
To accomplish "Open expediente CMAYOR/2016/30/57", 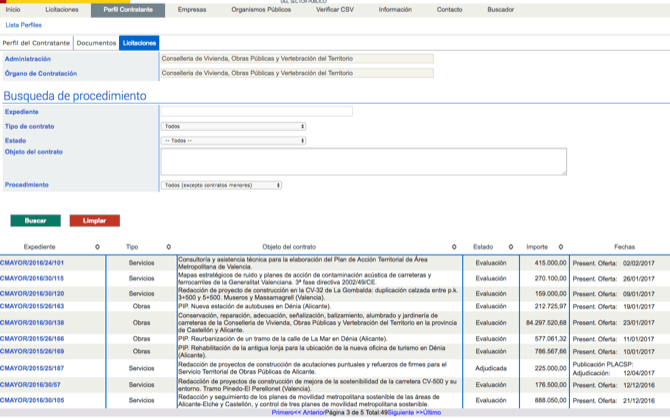I will [30, 385].
